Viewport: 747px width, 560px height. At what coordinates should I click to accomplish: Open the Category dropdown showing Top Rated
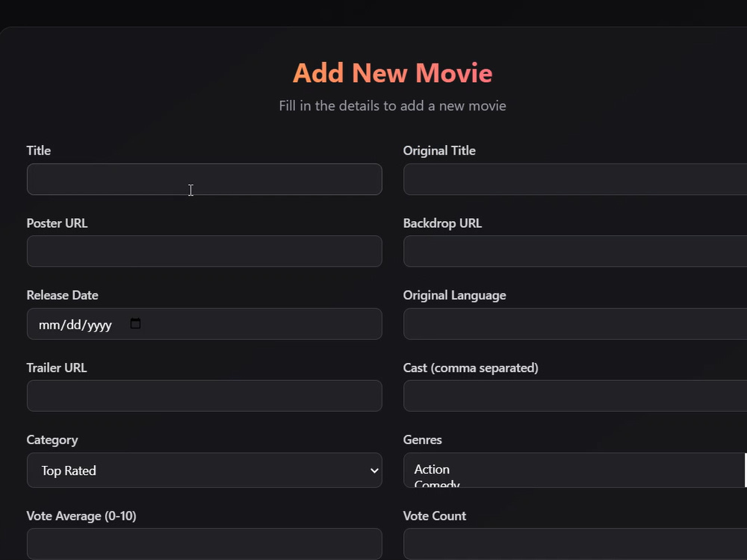pos(205,470)
